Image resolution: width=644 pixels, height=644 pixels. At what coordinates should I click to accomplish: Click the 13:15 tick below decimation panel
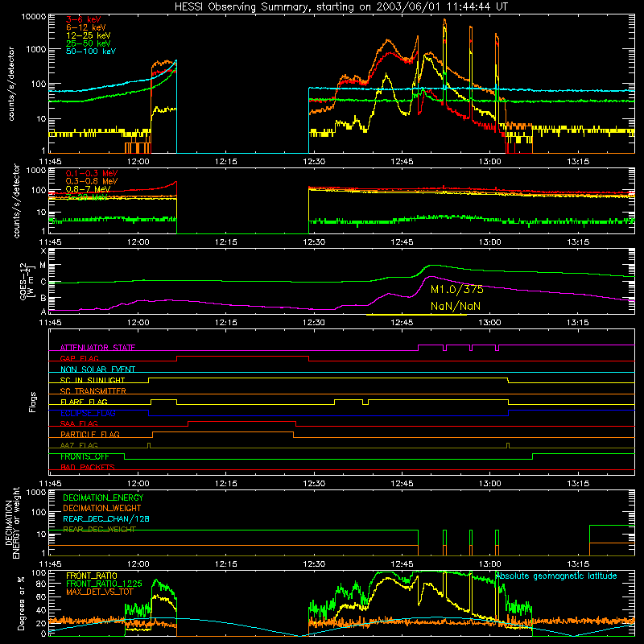pyautogui.click(x=578, y=564)
